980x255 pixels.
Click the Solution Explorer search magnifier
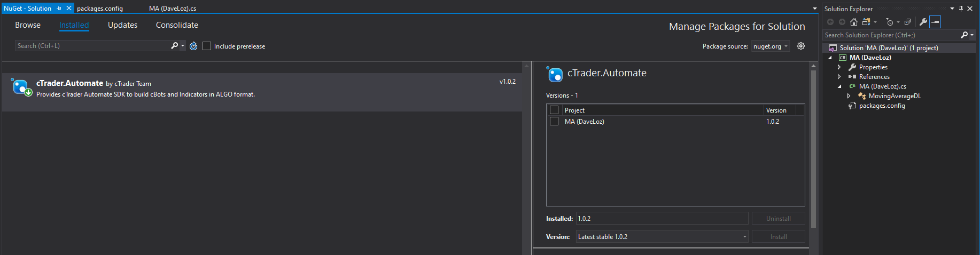click(x=964, y=35)
